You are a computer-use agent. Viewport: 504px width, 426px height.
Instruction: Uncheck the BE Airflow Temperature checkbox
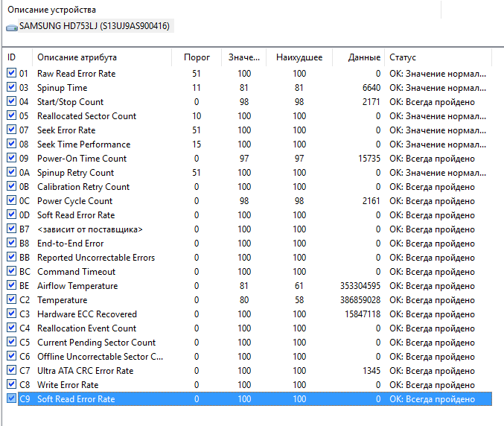click(x=11, y=285)
